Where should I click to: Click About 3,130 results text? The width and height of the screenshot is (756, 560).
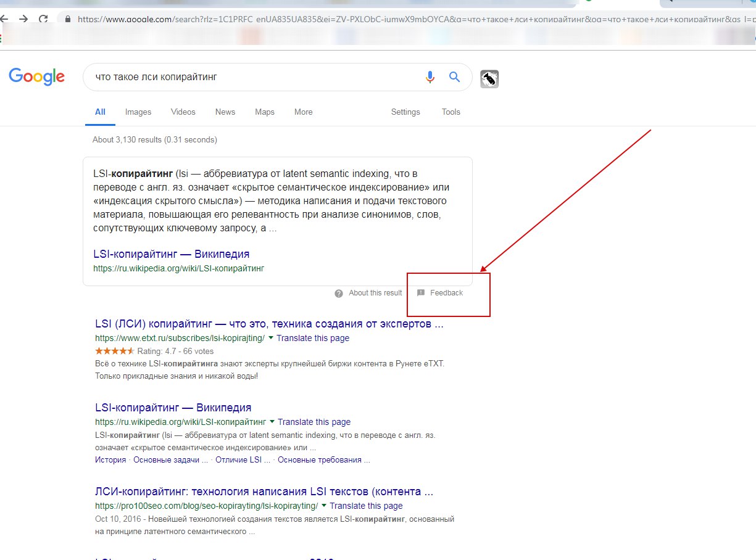155,139
